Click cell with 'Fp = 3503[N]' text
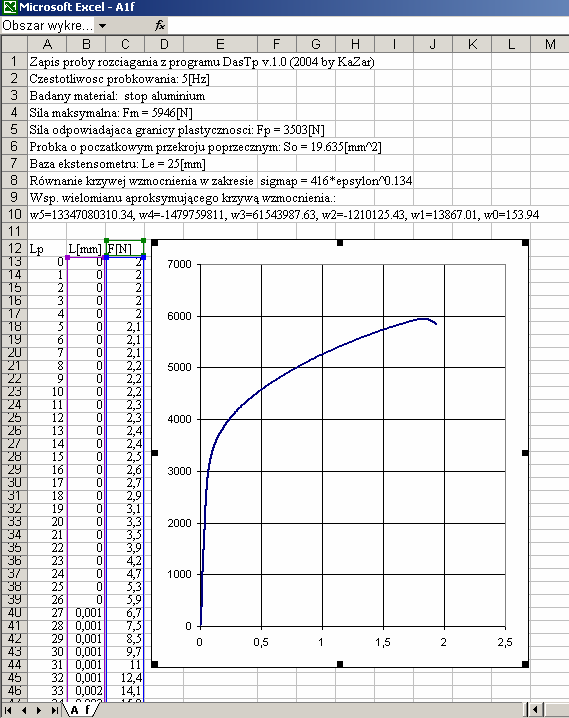The image size is (569, 718). [177, 130]
